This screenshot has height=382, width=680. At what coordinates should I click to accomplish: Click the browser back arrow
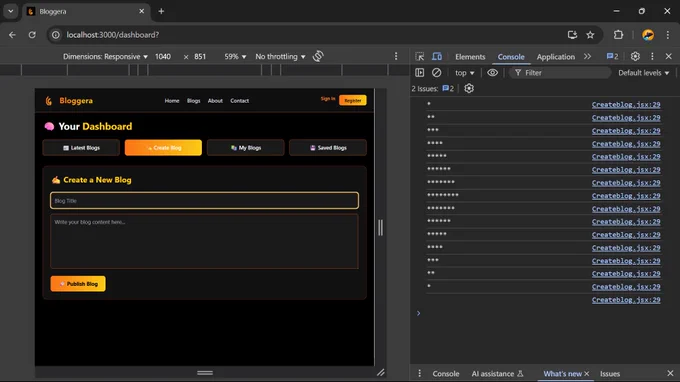coord(12,35)
